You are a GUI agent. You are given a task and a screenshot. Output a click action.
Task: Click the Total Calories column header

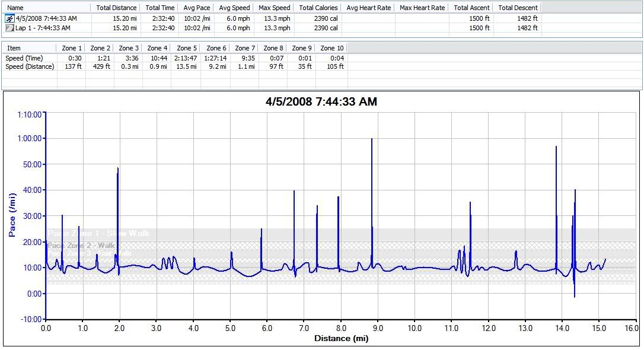tap(318, 8)
